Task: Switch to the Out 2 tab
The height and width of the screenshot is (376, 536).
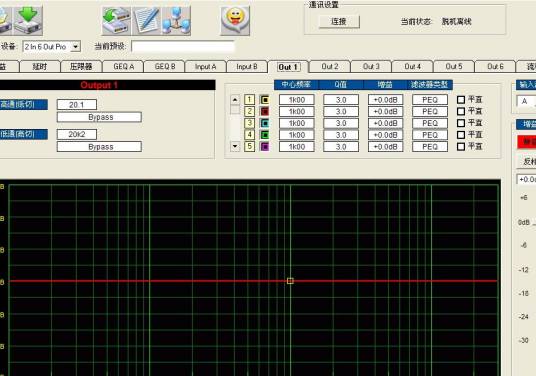Action: [330, 66]
